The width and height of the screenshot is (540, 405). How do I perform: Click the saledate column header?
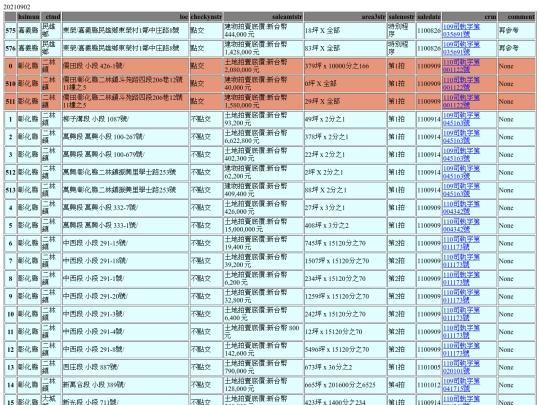(x=428, y=17)
